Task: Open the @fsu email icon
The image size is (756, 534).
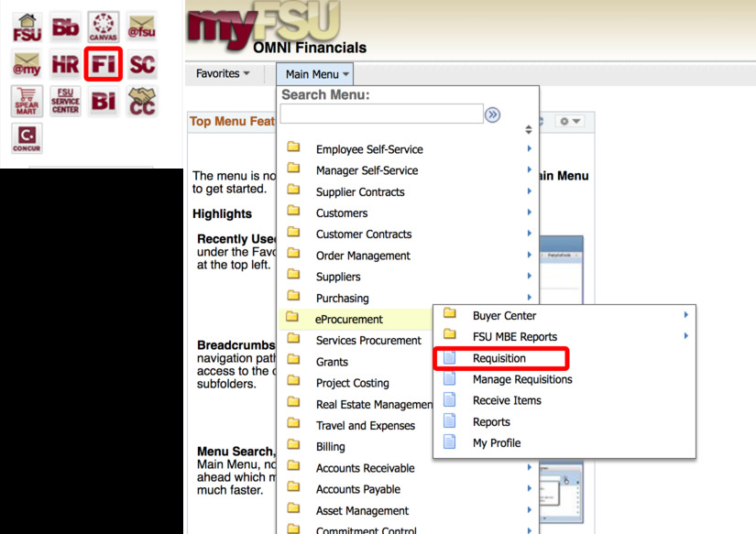Action: (142, 27)
